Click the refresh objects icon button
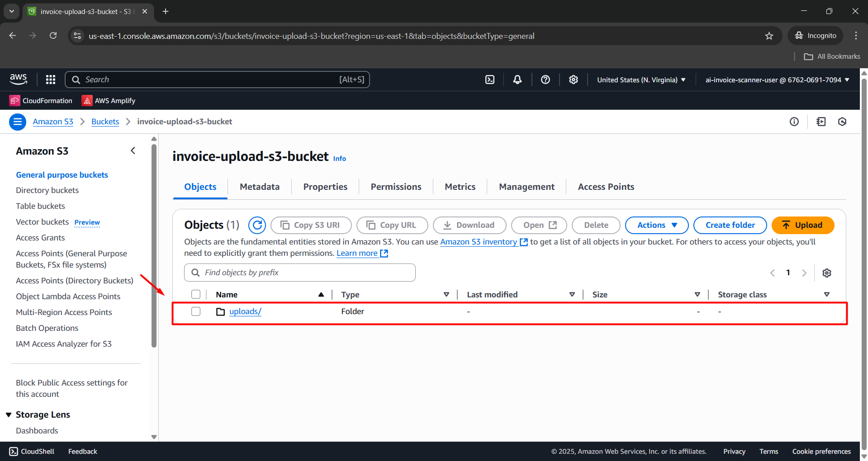The image size is (868, 461). tap(257, 225)
